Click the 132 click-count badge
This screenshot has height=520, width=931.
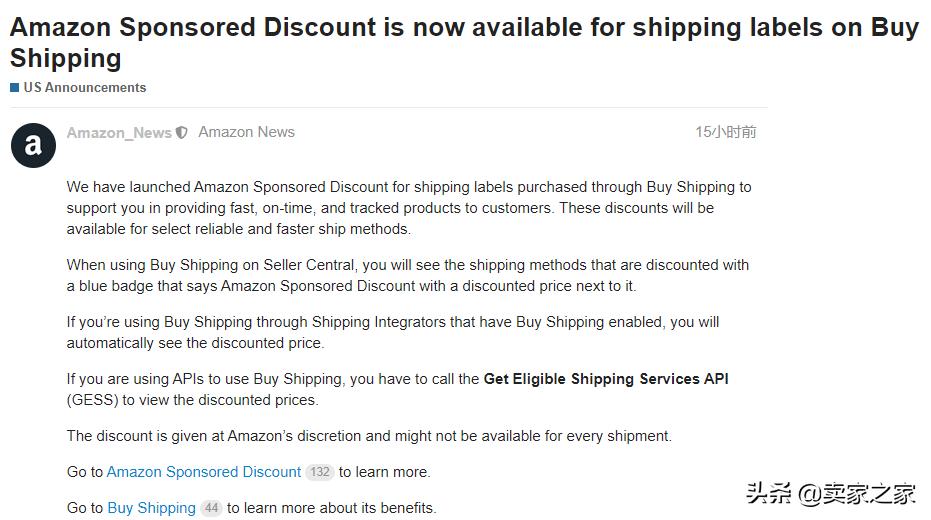(319, 472)
